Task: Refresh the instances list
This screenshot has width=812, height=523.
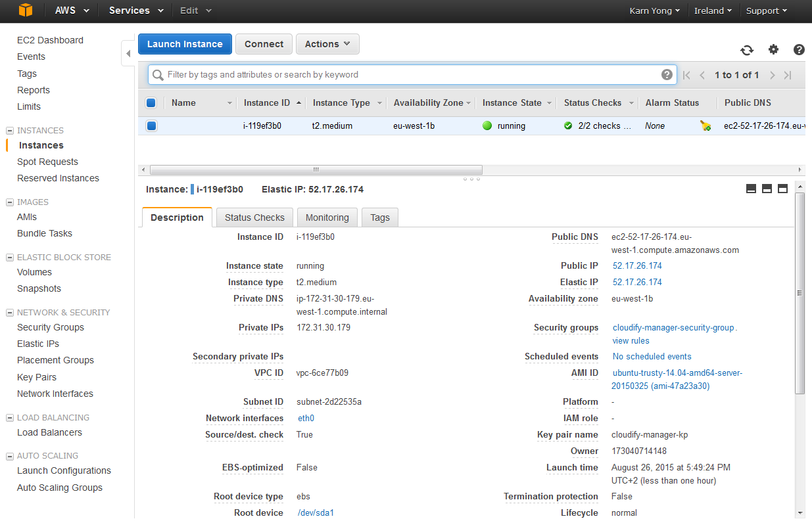Action: (747, 50)
